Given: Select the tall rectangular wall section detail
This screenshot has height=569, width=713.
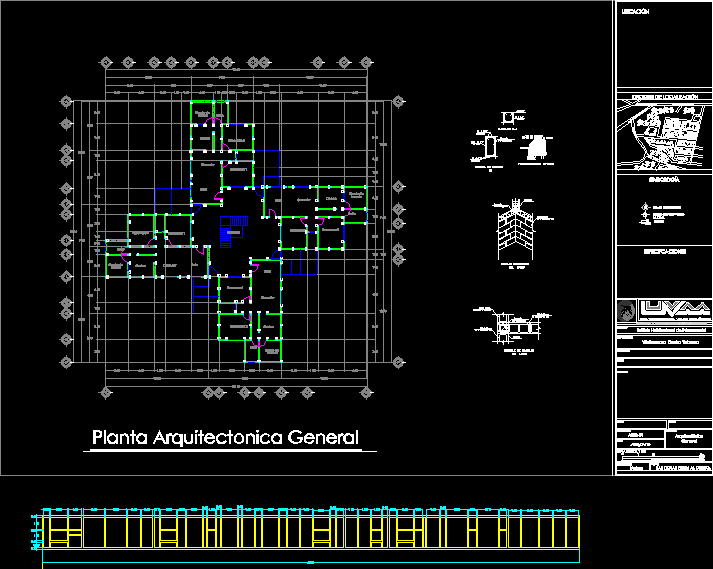Looking at the screenshot, I should (x=490, y=148).
